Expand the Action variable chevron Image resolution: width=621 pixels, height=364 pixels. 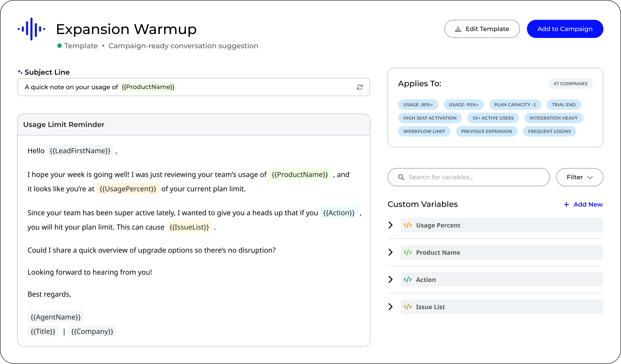390,280
